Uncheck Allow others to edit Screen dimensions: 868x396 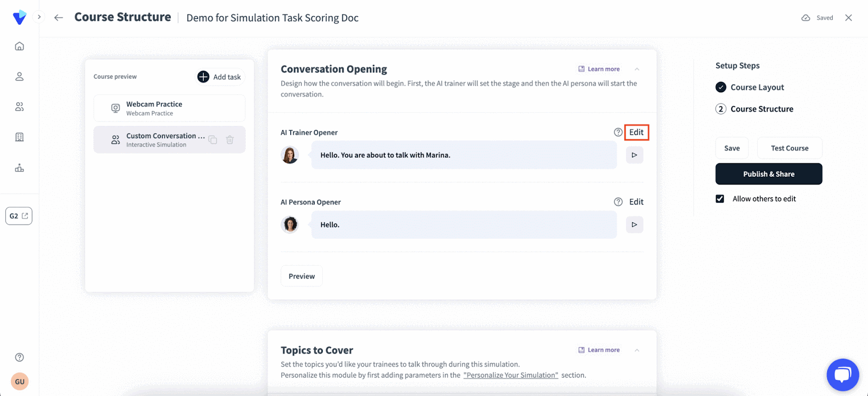(x=720, y=199)
